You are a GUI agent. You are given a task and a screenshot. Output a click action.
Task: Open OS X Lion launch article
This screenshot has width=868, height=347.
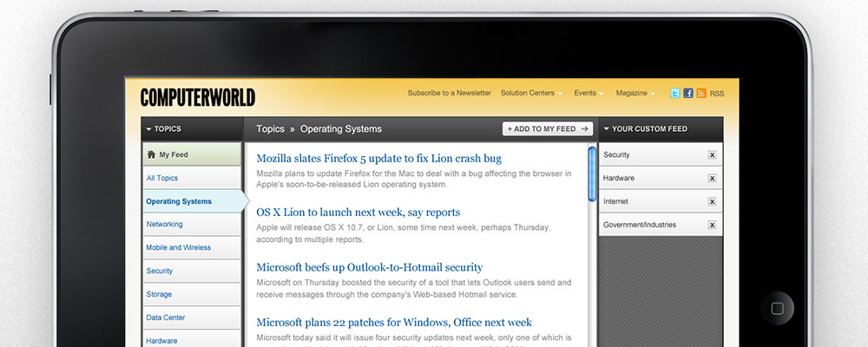[x=358, y=213]
